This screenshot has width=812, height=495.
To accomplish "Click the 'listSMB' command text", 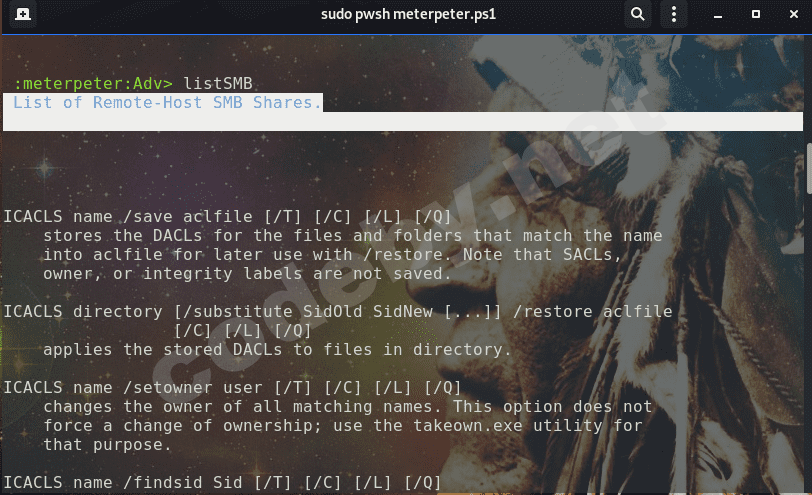I will click(218, 83).
